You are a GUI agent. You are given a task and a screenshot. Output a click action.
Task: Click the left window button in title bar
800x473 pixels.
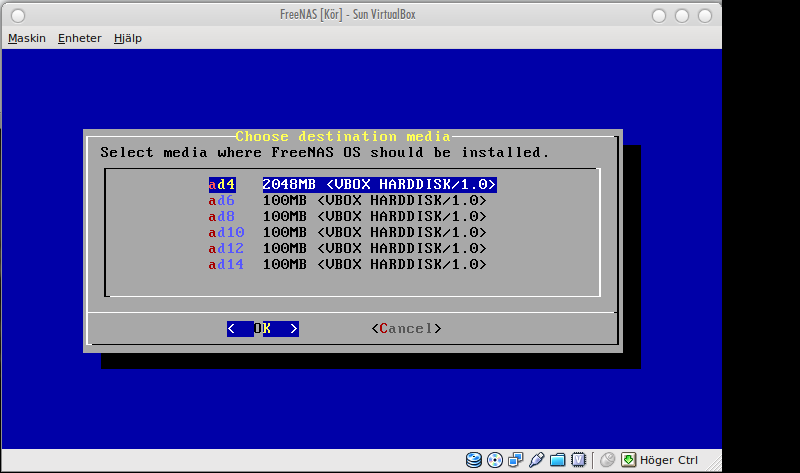[x=18, y=16]
